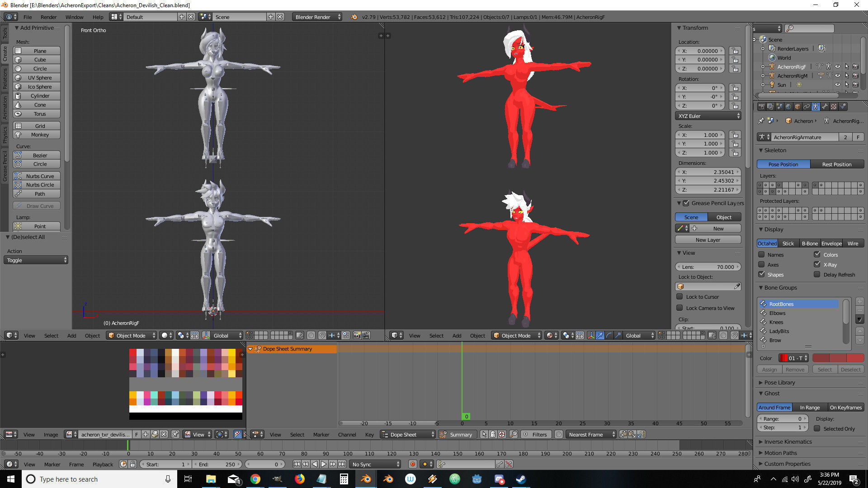
Task: Expand the Inverse Kinematics panel
Action: point(788,442)
